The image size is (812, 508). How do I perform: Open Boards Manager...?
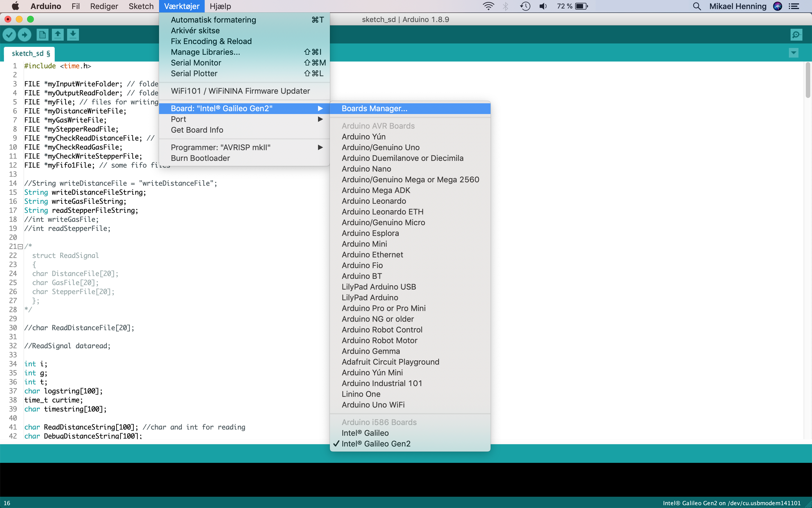pyautogui.click(x=410, y=109)
